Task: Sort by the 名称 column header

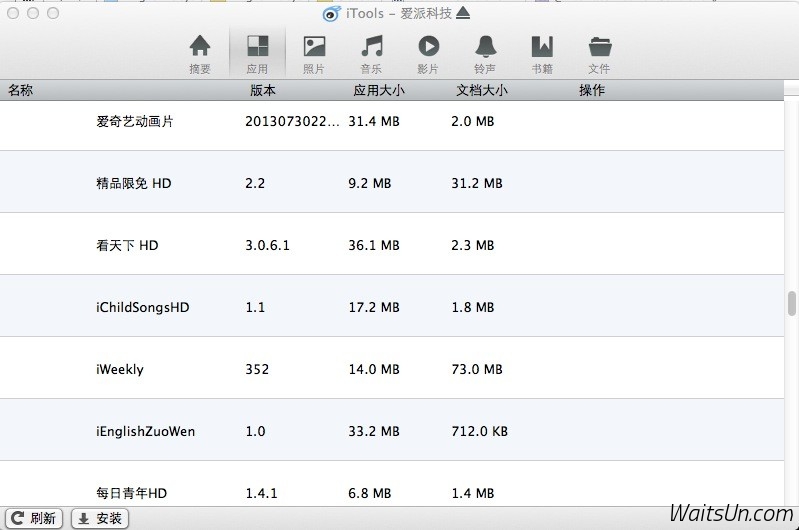Action: 21,90
